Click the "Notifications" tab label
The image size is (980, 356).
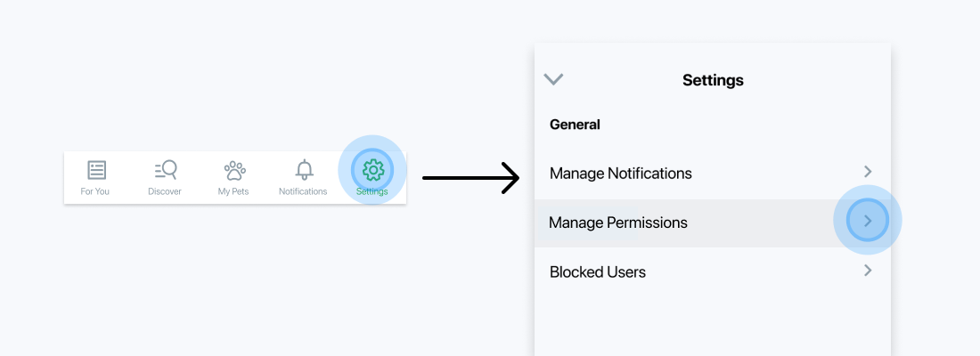[303, 191]
